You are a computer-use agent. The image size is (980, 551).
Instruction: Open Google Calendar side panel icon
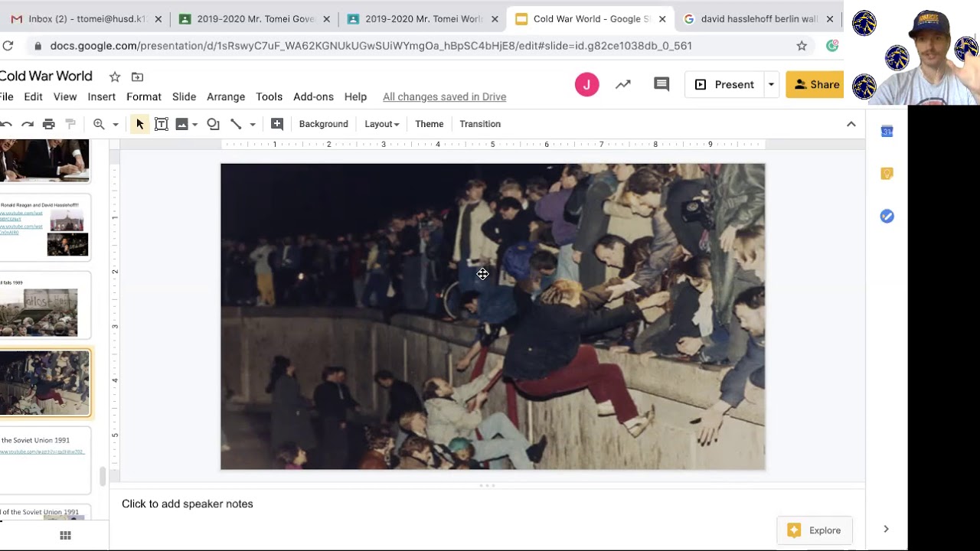point(887,132)
